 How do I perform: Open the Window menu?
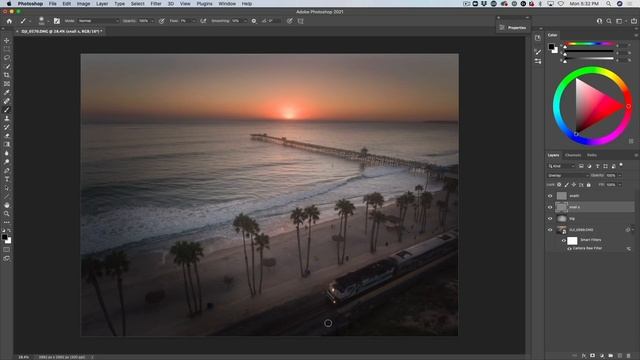[x=227, y=4]
